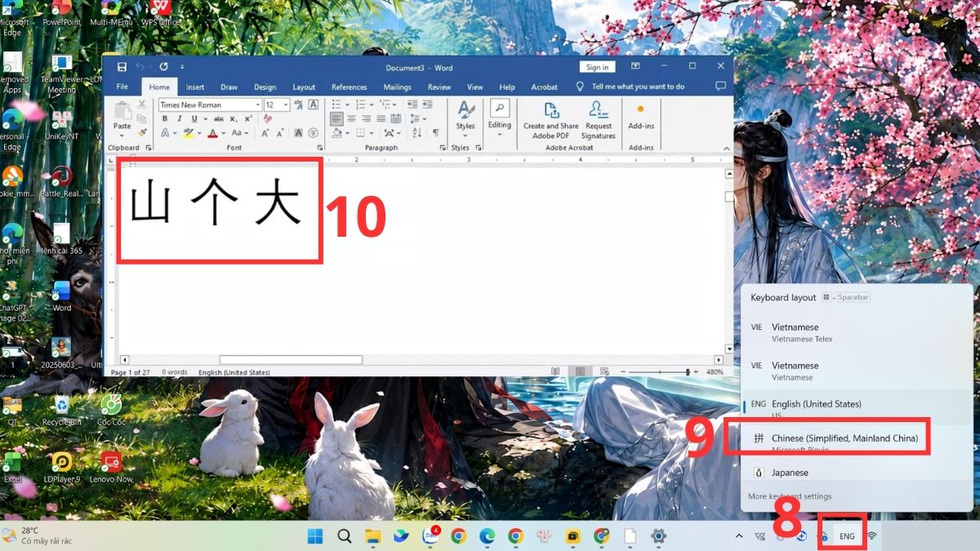Click the horizontal scrollbar in Word document

[291, 359]
